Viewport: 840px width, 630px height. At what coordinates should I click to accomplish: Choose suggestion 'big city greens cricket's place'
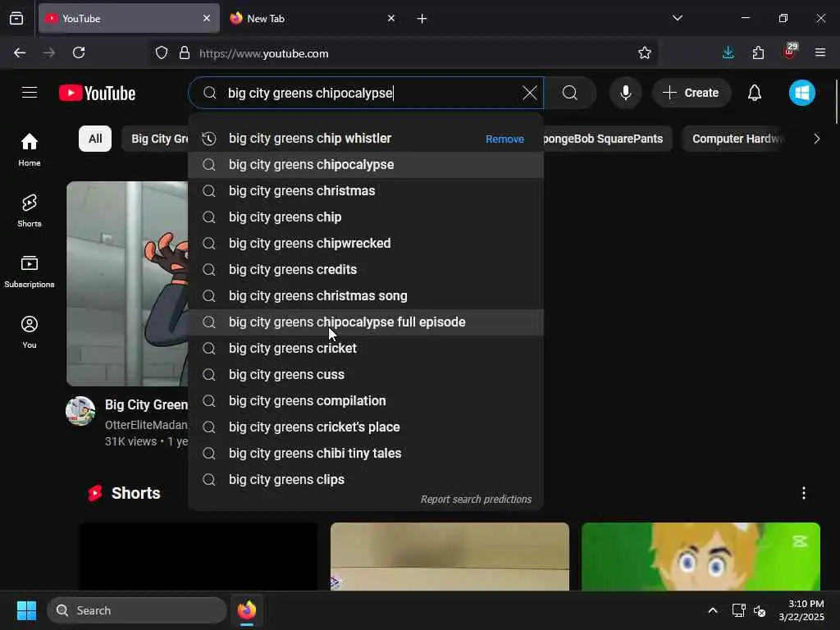366,427
